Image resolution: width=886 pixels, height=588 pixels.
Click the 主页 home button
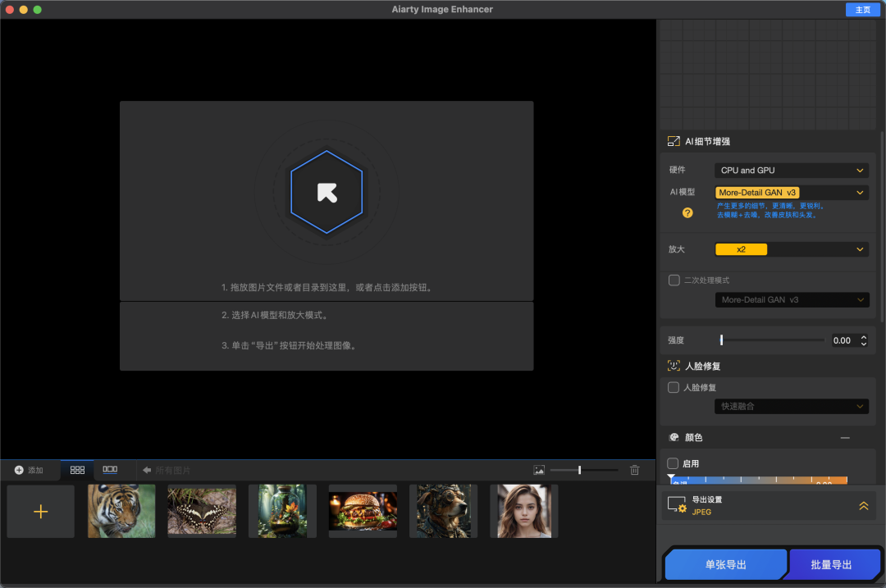[x=862, y=10]
